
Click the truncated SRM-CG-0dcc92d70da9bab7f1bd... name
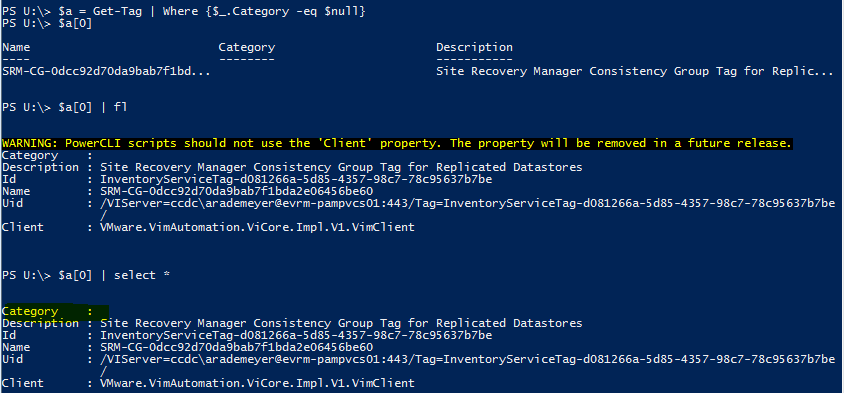coord(106,71)
